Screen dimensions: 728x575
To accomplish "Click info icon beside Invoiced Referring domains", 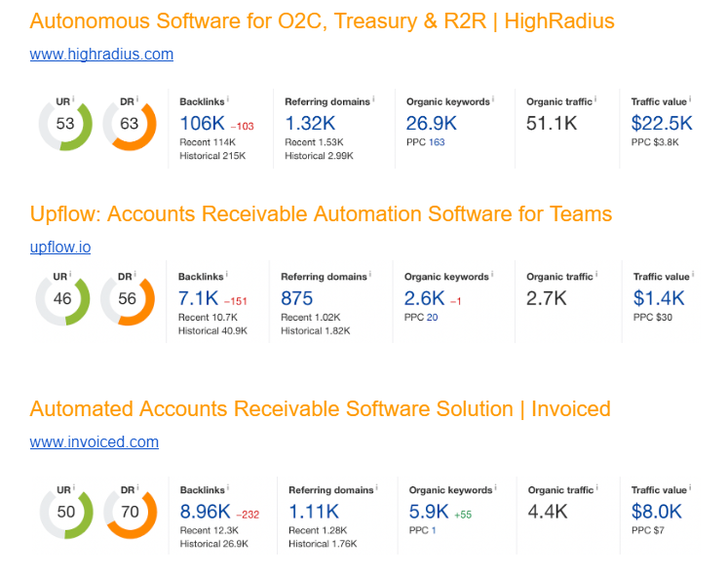I will 376,487.
